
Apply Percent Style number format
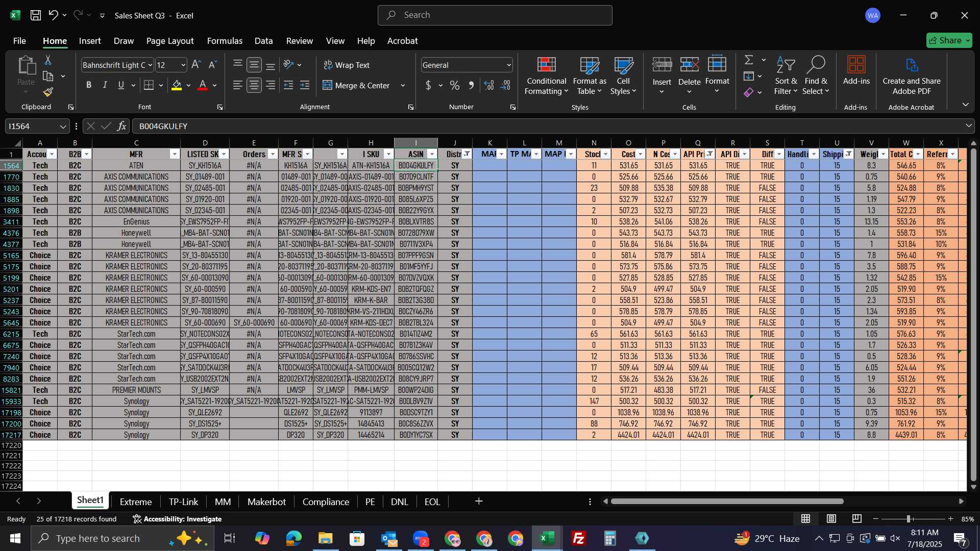pyautogui.click(x=455, y=85)
